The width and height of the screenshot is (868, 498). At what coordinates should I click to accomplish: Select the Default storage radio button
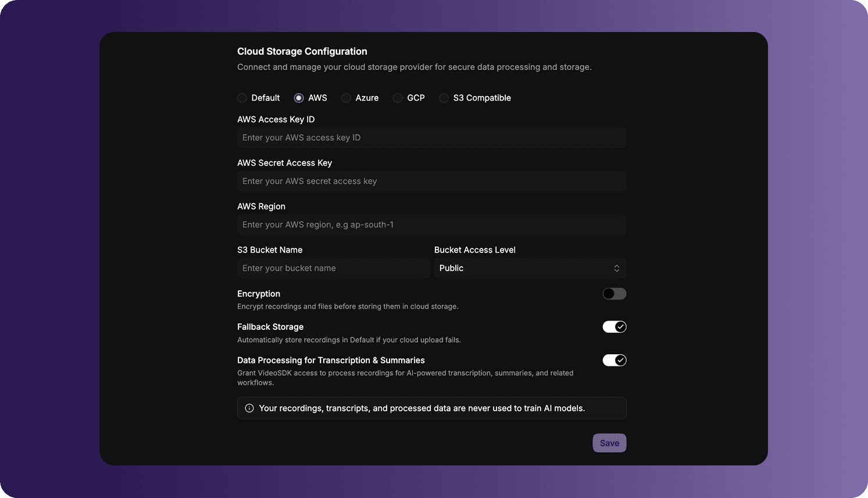tap(242, 98)
